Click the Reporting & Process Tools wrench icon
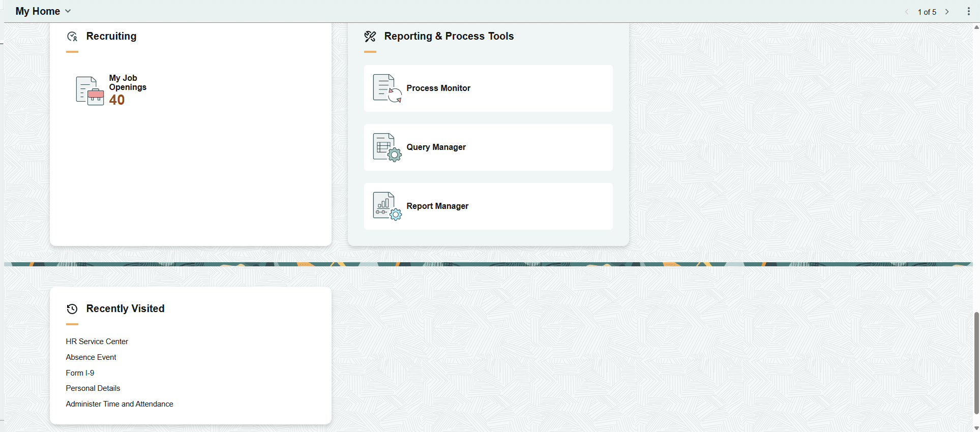 click(370, 36)
